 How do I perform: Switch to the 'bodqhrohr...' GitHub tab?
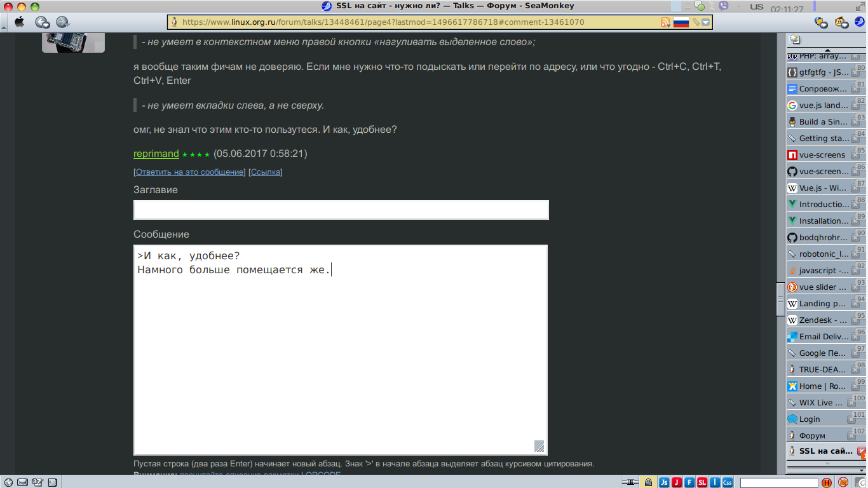(826, 238)
